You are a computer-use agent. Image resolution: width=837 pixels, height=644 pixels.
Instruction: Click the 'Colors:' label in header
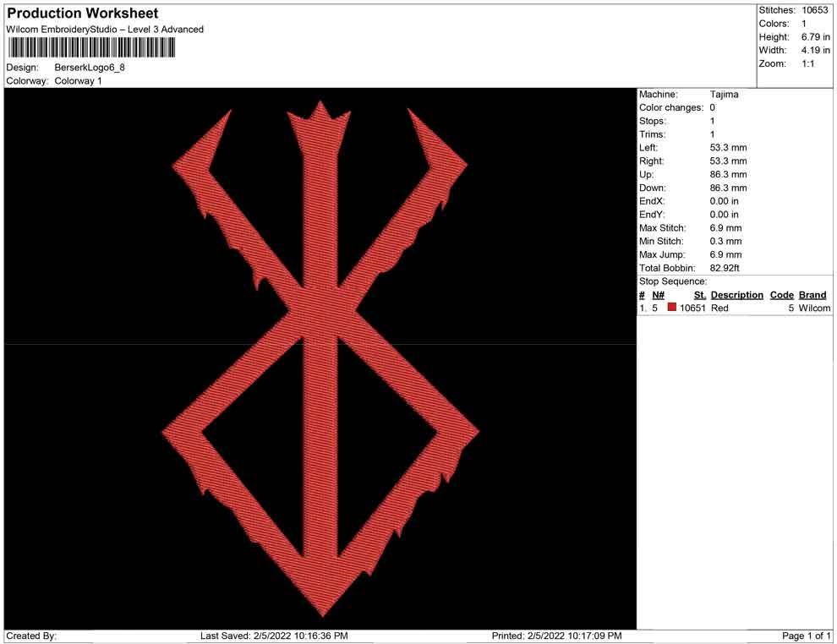pyautogui.click(x=774, y=24)
